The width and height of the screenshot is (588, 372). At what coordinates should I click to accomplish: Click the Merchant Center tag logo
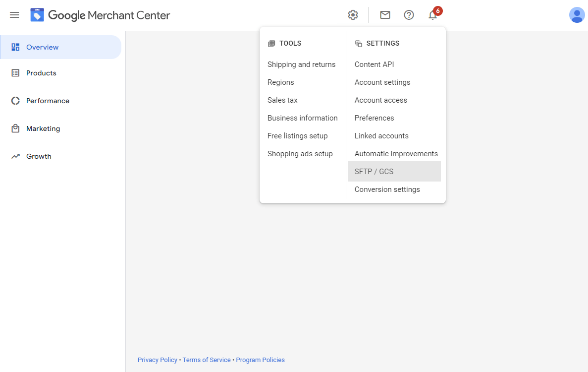[37, 15]
